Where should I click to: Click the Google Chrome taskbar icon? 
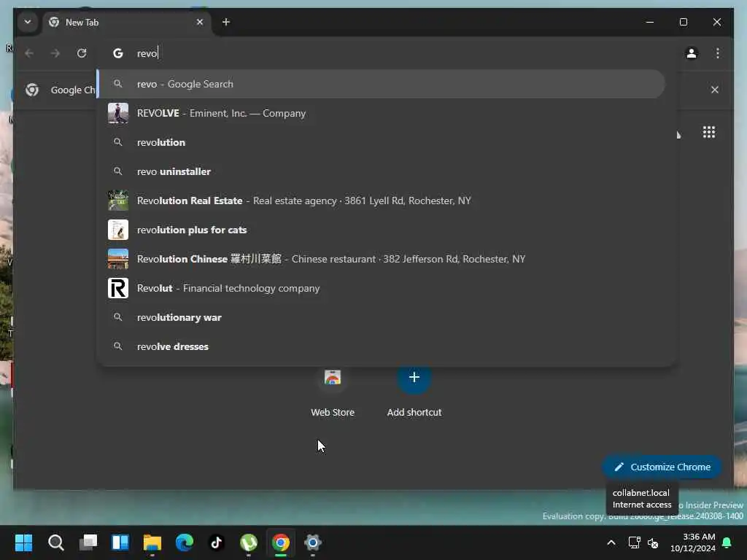(281, 542)
